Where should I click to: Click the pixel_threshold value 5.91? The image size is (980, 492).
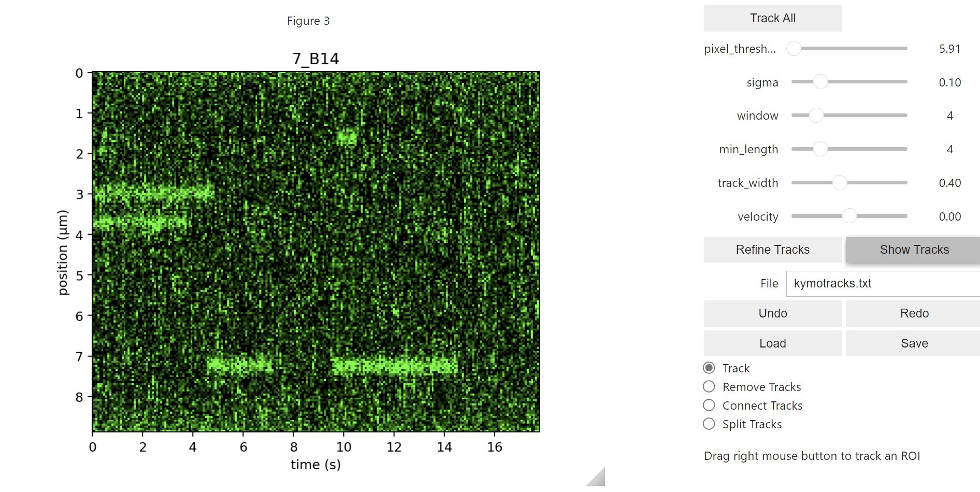949,49
